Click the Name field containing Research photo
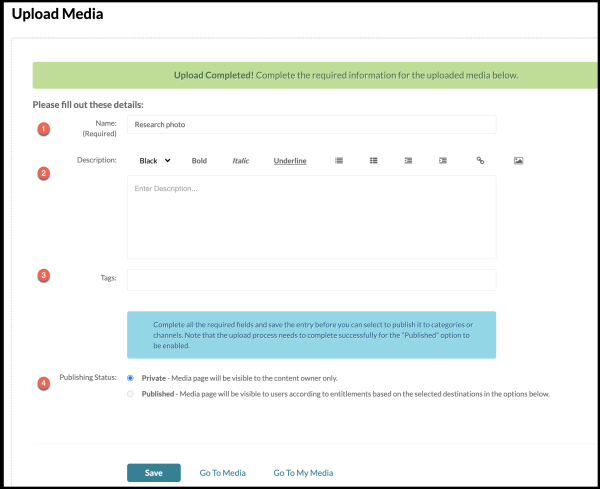Viewport: 600px width, 489px height. point(311,124)
